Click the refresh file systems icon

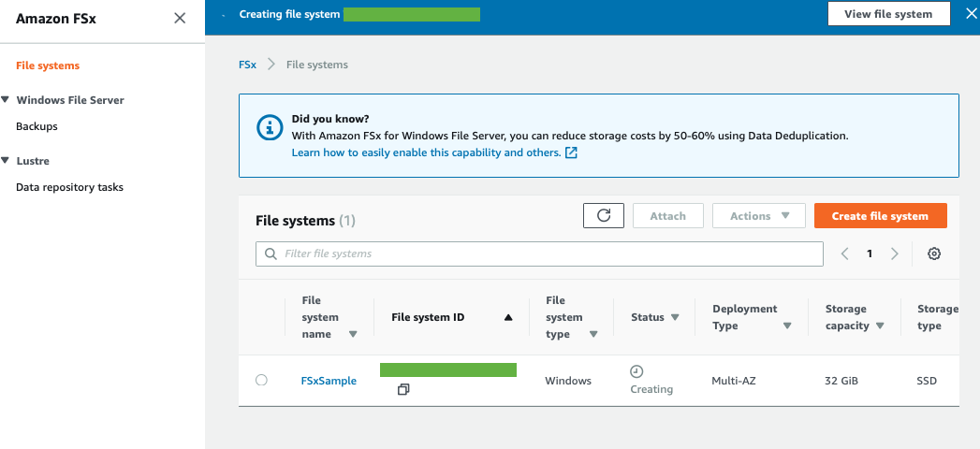pos(604,215)
